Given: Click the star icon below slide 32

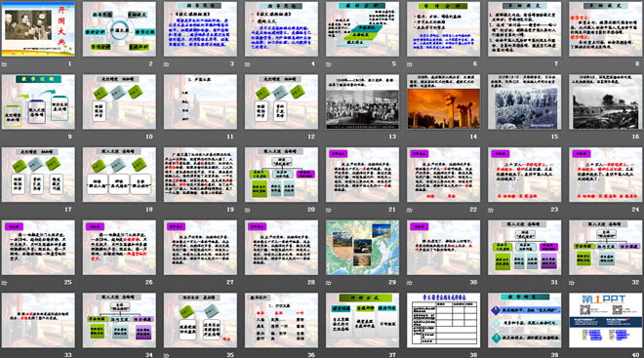Looking at the screenshot, I should tap(572, 283).
